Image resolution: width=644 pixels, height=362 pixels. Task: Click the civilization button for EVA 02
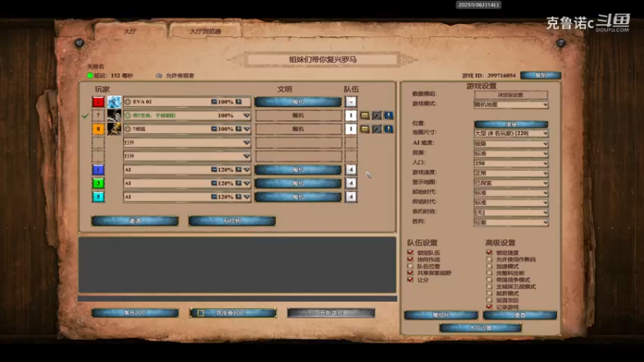(x=298, y=102)
